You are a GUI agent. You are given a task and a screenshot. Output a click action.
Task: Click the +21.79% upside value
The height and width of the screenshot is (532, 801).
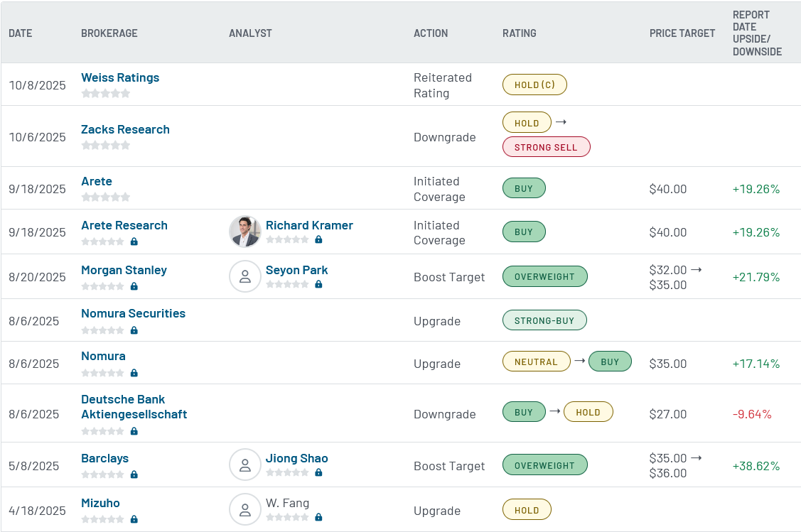(756, 277)
